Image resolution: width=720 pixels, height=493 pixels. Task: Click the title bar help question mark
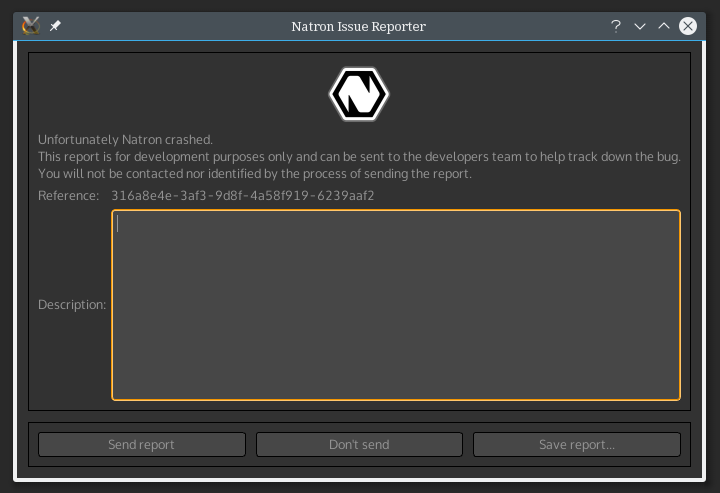click(x=616, y=26)
